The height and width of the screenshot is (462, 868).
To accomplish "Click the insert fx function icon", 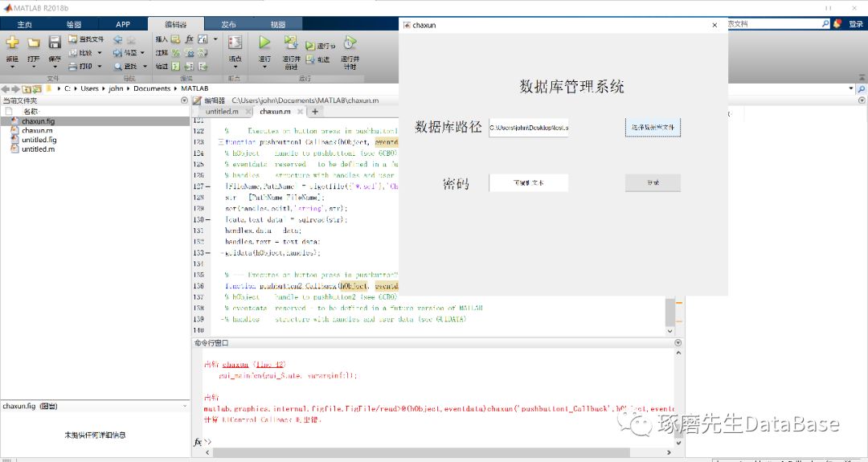I will coord(190,39).
